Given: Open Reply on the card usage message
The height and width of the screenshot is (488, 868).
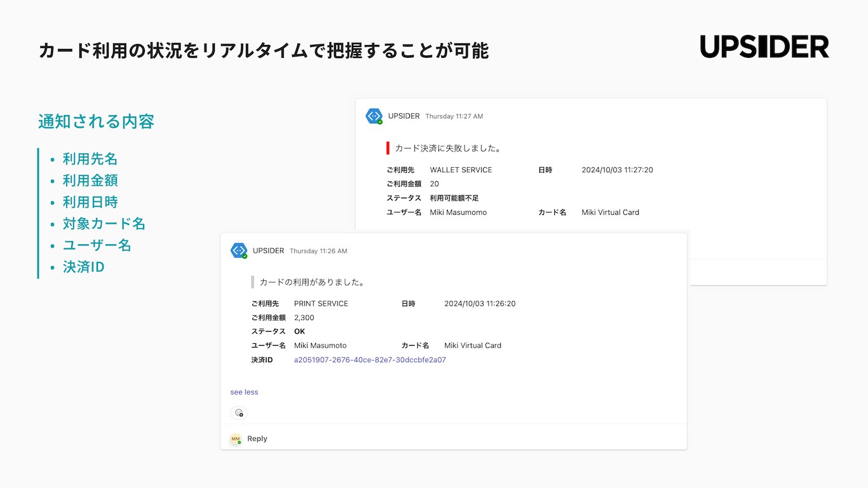Looking at the screenshot, I should tap(257, 439).
